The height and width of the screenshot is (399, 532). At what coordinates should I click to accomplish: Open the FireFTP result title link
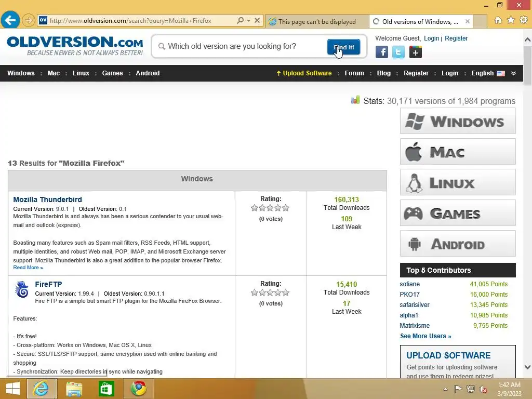(x=48, y=284)
